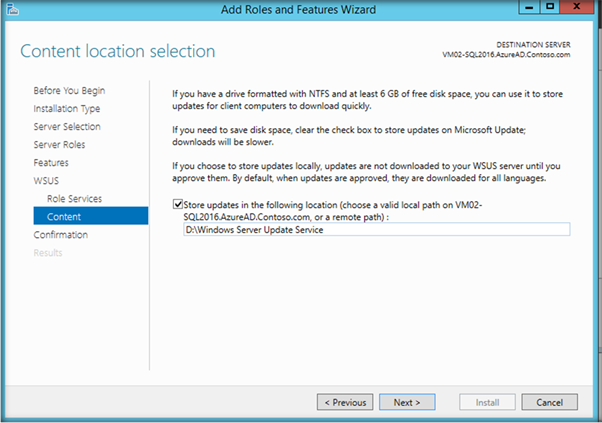Go to the Confirmation step

coord(60,235)
